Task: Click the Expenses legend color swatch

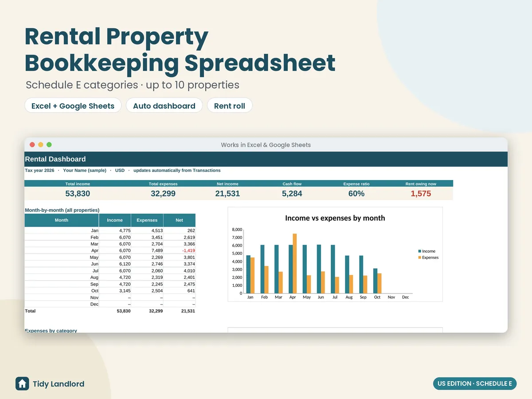Action: click(419, 257)
